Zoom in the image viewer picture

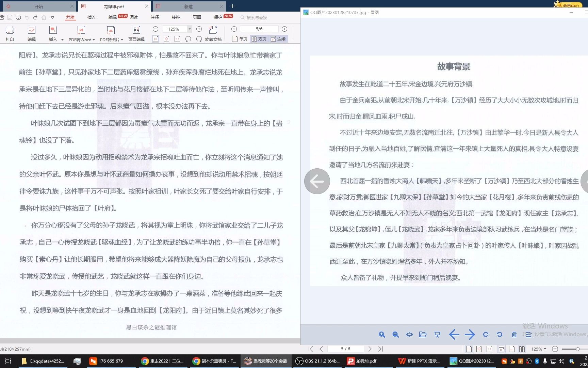coord(382,335)
